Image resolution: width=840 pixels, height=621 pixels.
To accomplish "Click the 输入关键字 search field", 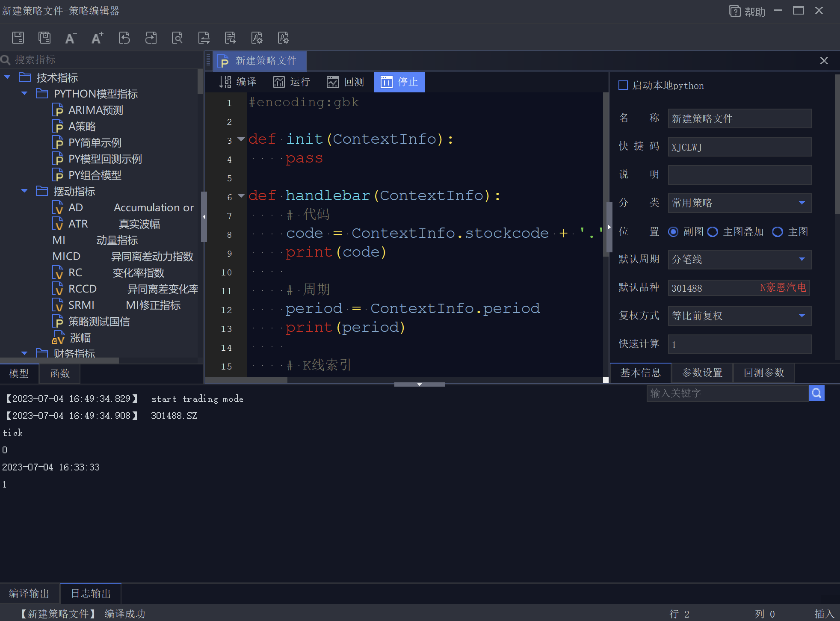I will pos(727,393).
